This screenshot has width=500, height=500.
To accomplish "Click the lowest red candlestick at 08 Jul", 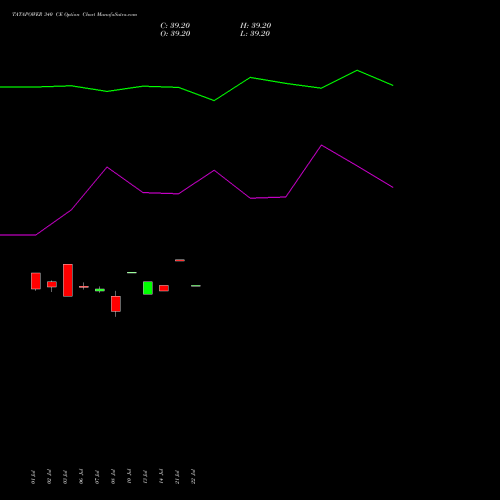I will click(x=116, y=304).
